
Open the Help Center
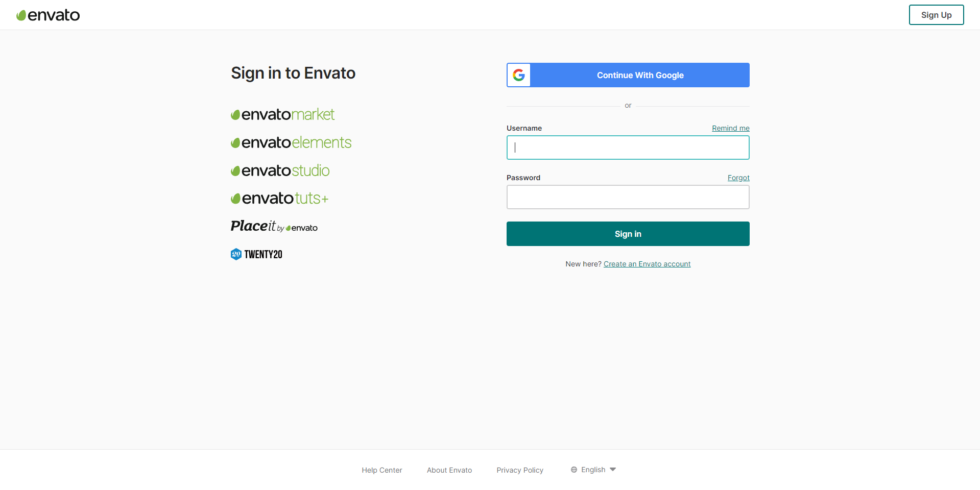[381, 470]
